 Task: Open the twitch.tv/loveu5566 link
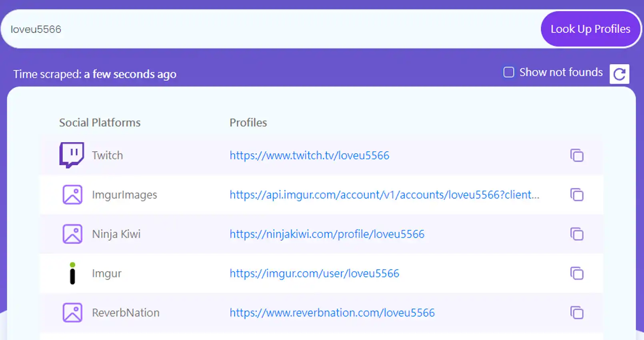[309, 155]
